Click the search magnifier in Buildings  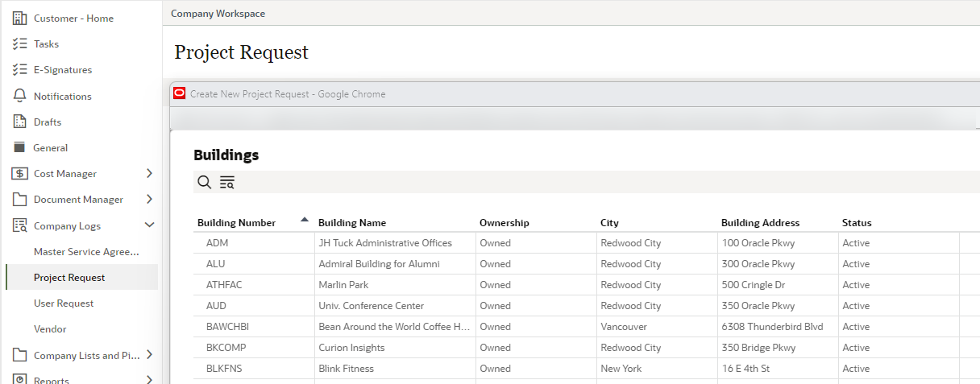tap(205, 182)
